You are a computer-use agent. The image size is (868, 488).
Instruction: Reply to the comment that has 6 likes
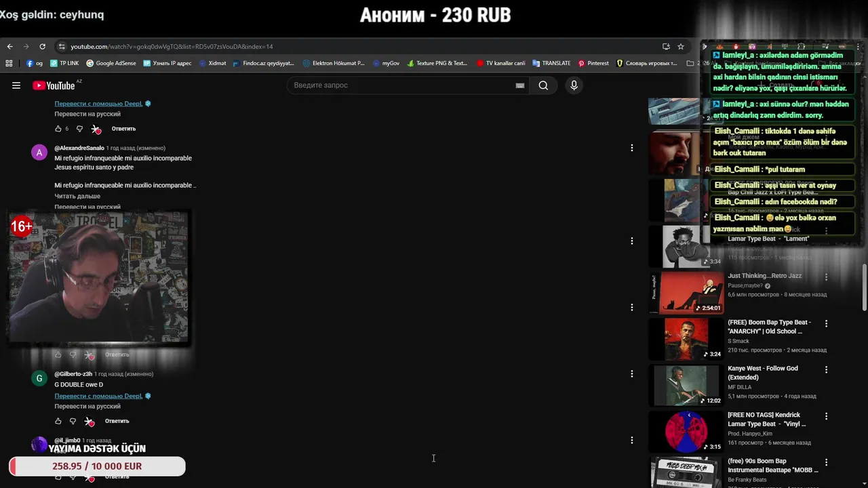tap(123, 129)
